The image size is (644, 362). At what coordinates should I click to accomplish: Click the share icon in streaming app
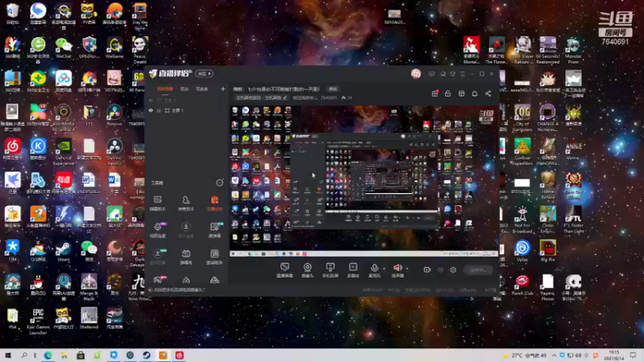pyautogui.click(x=488, y=93)
